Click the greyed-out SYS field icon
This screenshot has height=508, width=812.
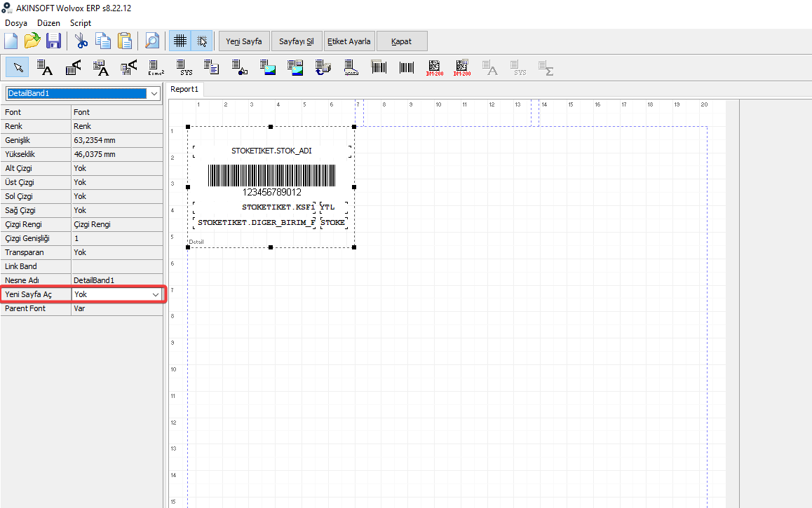click(x=518, y=67)
